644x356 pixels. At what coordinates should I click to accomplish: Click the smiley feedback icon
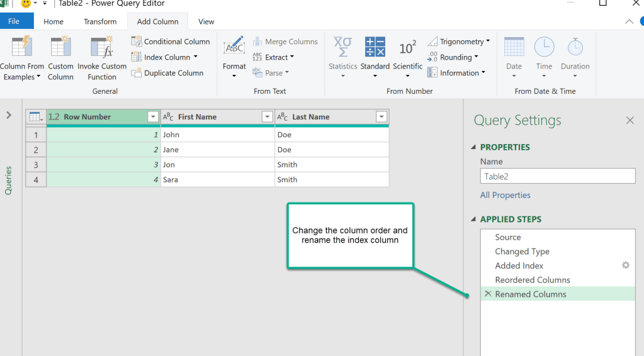pos(26,4)
